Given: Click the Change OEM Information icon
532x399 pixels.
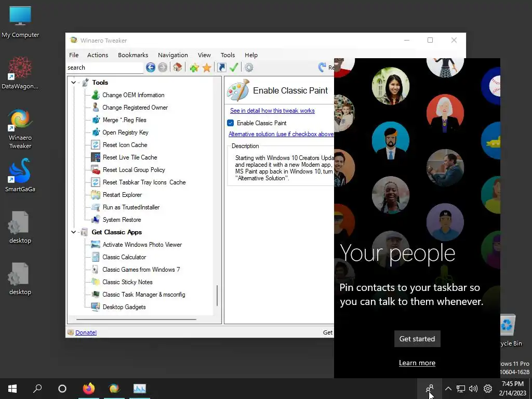Looking at the screenshot, I should pyautogui.click(x=96, y=95).
